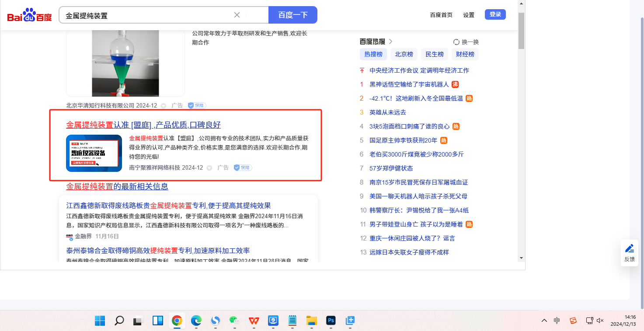Launch Microsoft Edge from the taskbar
The width and height of the screenshot is (644, 331).
coord(196,321)
